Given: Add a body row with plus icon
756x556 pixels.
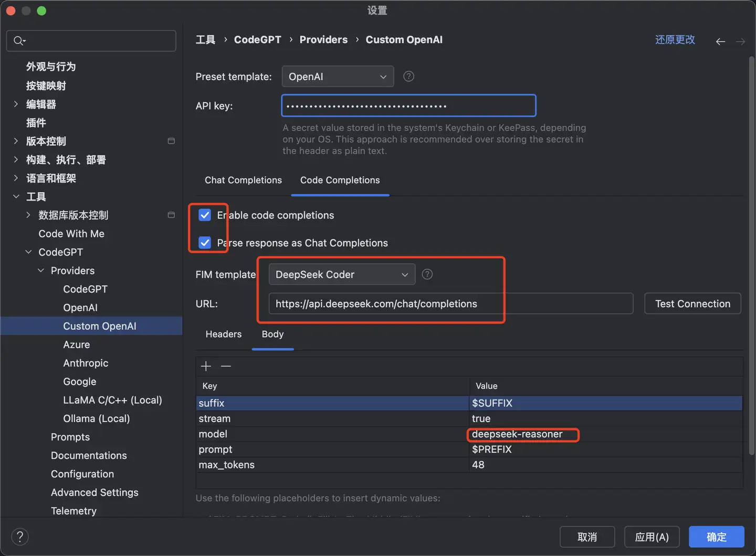Looking at the screenshot, I should (x=206, y=366).
